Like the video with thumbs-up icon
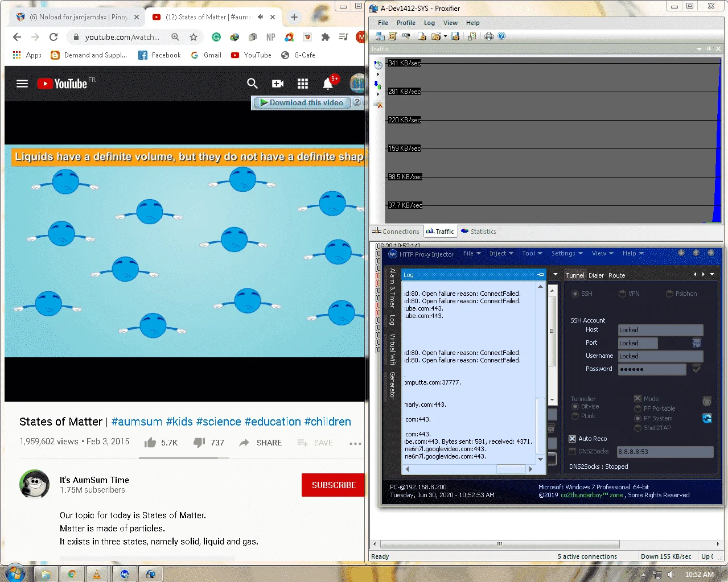Image resolution: width=728 pixels, height=582 pixels. pyautogui.click(x=150, y=442)
